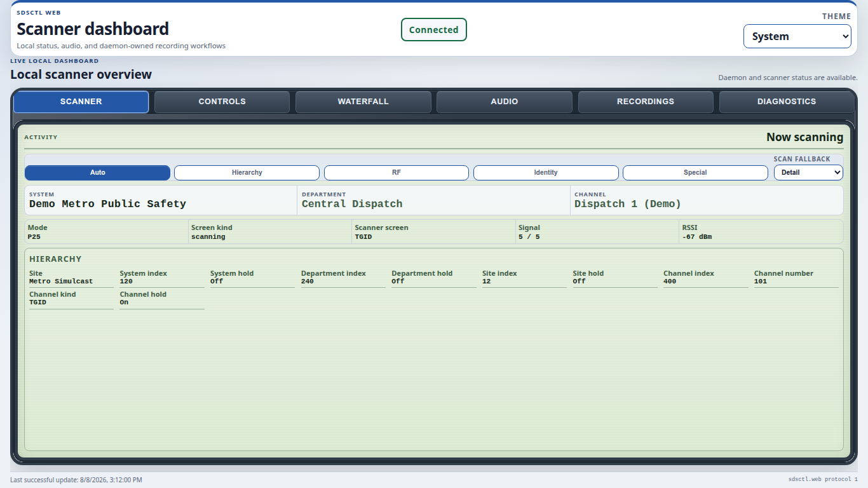
Task: Click the Department index value 240
Action: 308,281
